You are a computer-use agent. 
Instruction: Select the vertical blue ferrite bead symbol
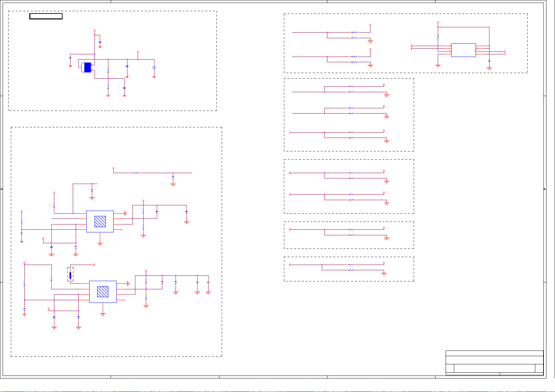click(70, 275)
